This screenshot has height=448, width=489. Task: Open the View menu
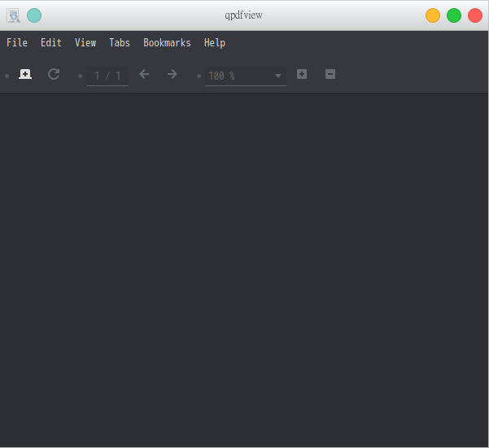click(85, 42)
